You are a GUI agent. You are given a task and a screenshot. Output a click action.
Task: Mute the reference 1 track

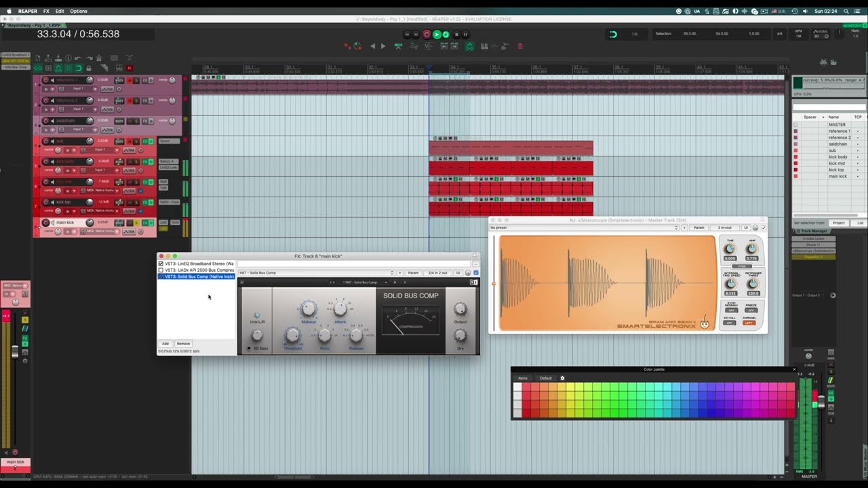coord(130,80)
